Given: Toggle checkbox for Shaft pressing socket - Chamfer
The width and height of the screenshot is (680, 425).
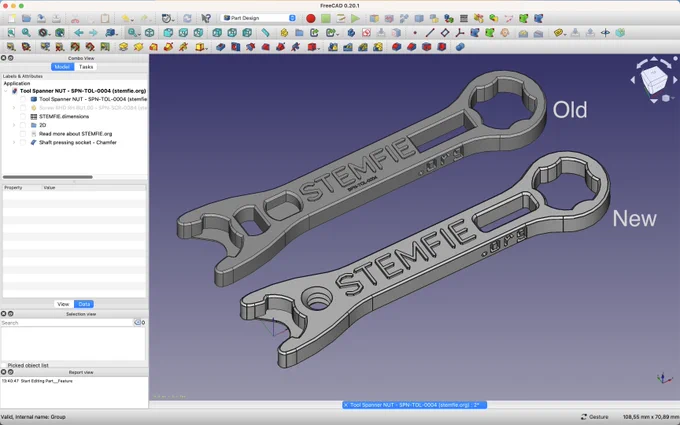Looking at the screenshot, I should pos(23,142).
